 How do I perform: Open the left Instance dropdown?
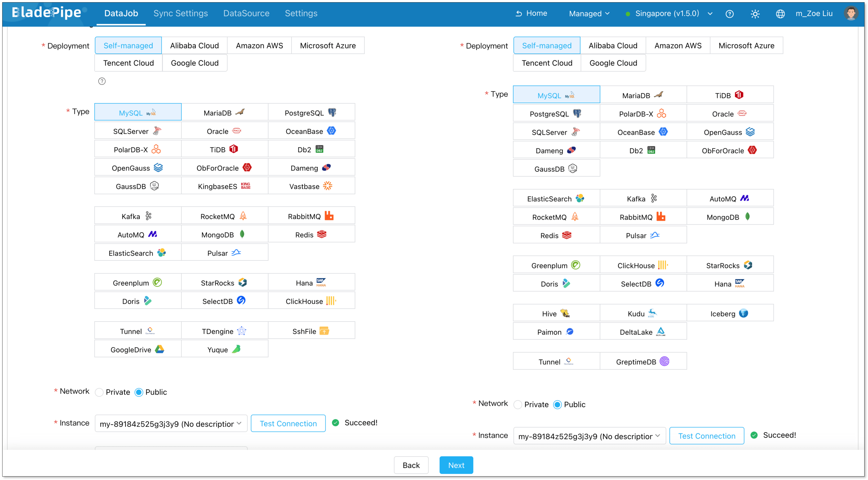tap(171, 423)
